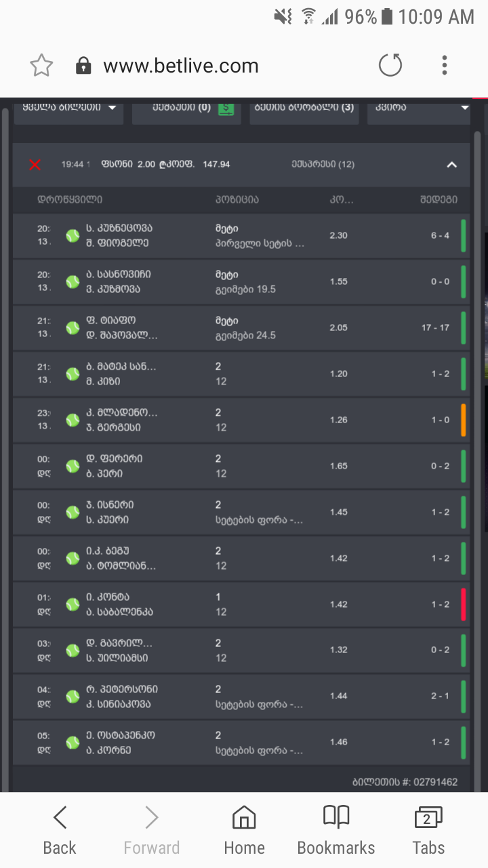Viewport: 488px width, 868px height.
Task: Click the red X lost-ticket icon
Action: tap(35, 164)
